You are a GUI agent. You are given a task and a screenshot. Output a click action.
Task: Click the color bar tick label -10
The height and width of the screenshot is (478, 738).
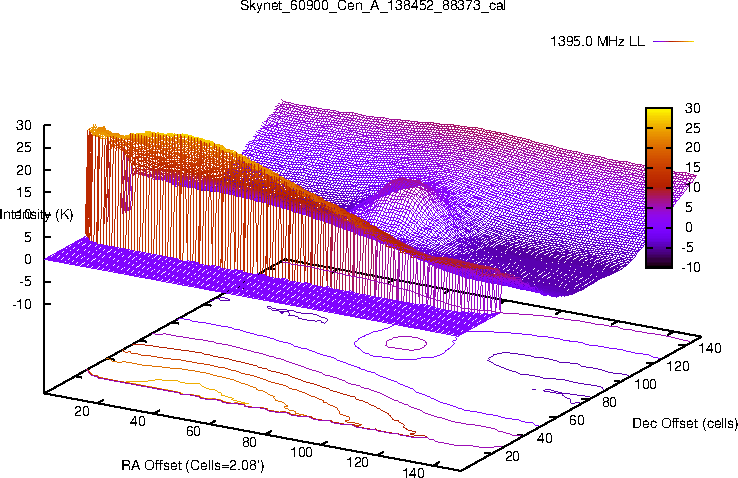click(x=690, y=267)
